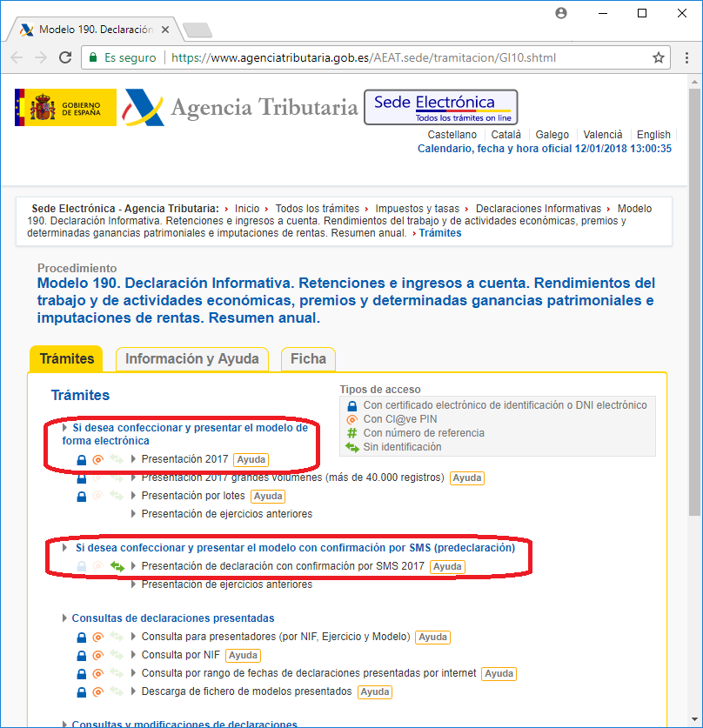Open the Presentación por lotes link
The image size is (703, 728).
[x=192, y=496]
